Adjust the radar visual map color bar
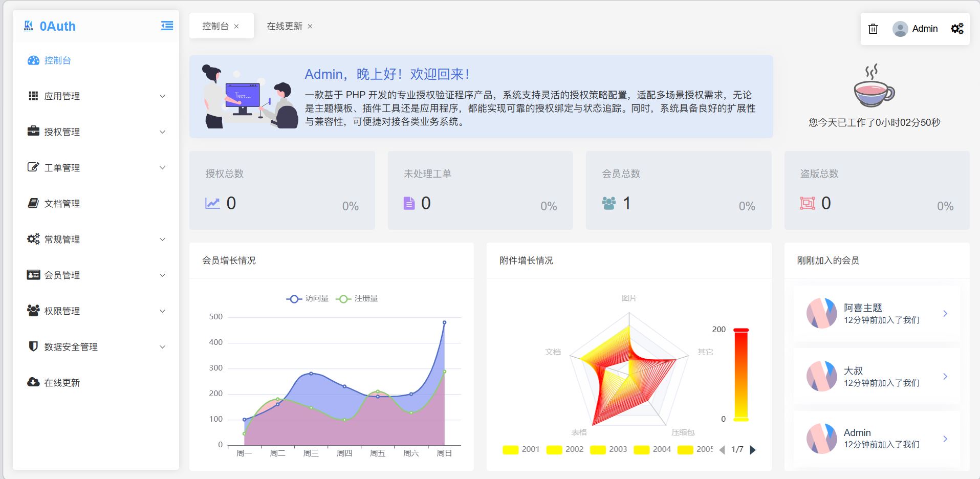The image size is (980, 479). [x=741, y=375]
